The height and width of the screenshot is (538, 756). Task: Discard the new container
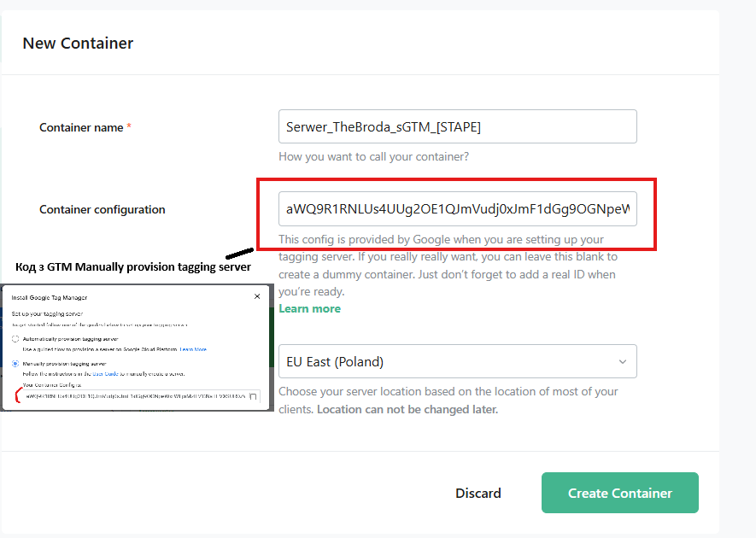pos(478,494)
